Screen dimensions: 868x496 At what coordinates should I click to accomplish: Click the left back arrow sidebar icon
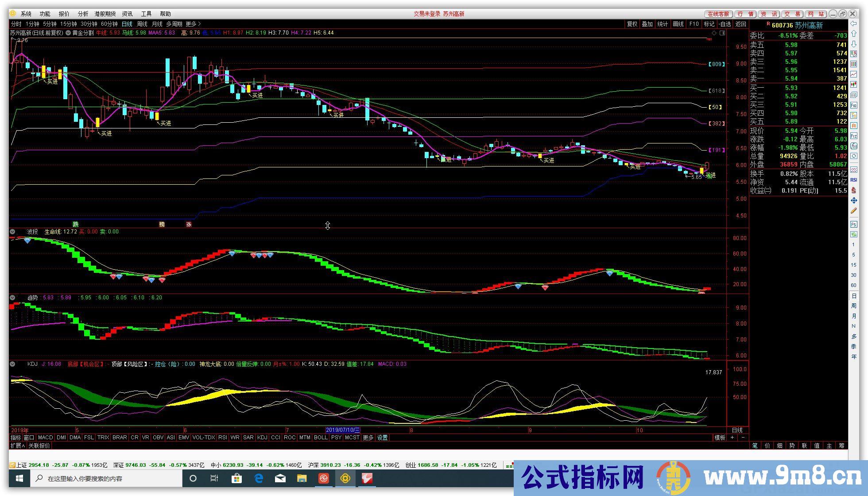coord(853,24)
